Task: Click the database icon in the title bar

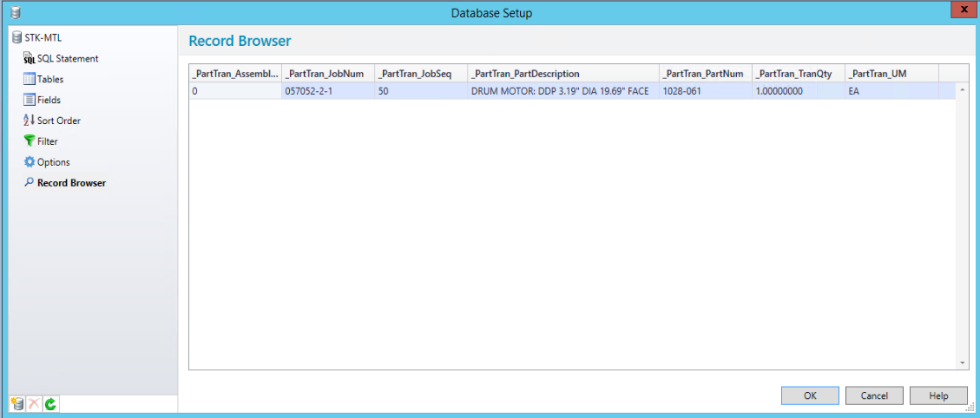Action: (16, 12)
